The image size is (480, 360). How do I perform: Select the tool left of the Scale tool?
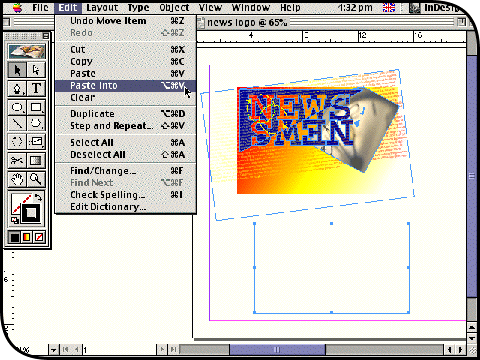tap(17, 142)
